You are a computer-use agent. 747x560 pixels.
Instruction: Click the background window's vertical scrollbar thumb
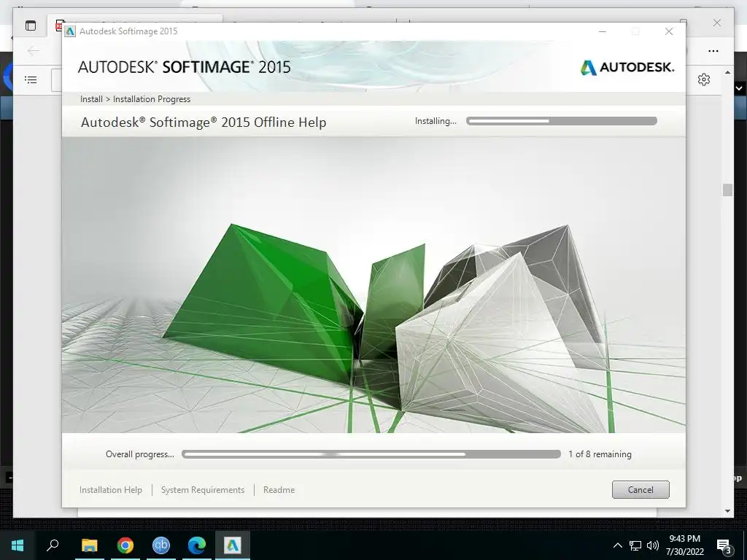pos(727,190)
